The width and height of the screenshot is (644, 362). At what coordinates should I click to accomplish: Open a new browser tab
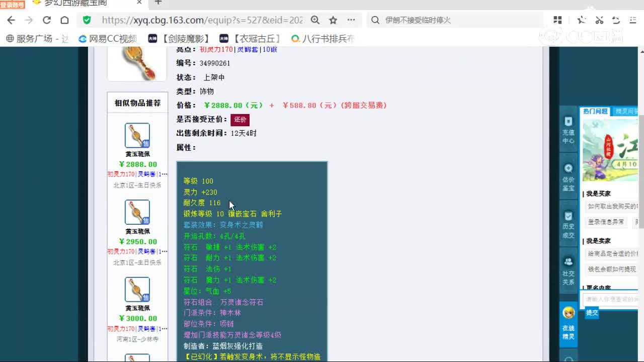158,3
